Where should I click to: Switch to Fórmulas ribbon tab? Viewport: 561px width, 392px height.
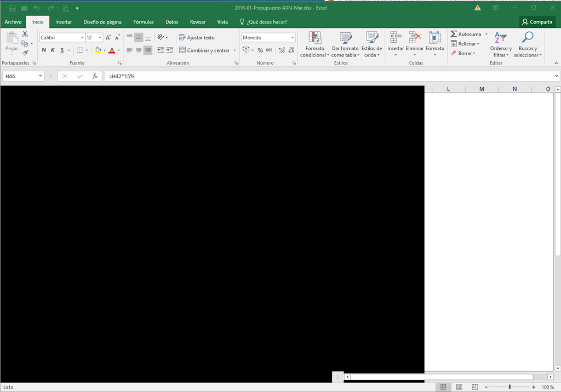pos(144,22)
